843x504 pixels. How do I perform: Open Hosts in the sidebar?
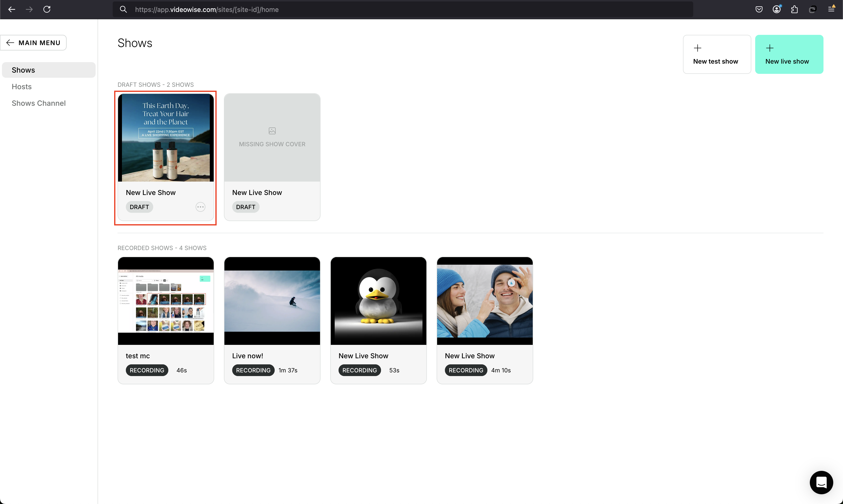(22, 87)
